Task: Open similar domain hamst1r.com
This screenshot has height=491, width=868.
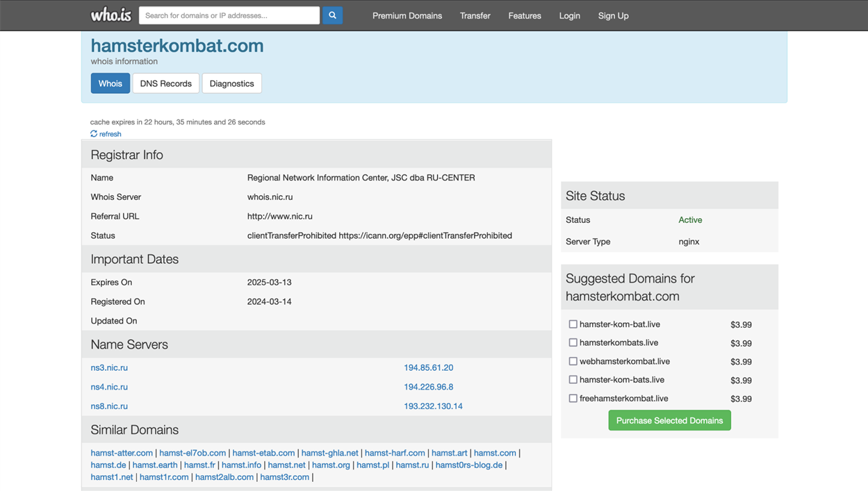Action: click(x=164, y=477)
